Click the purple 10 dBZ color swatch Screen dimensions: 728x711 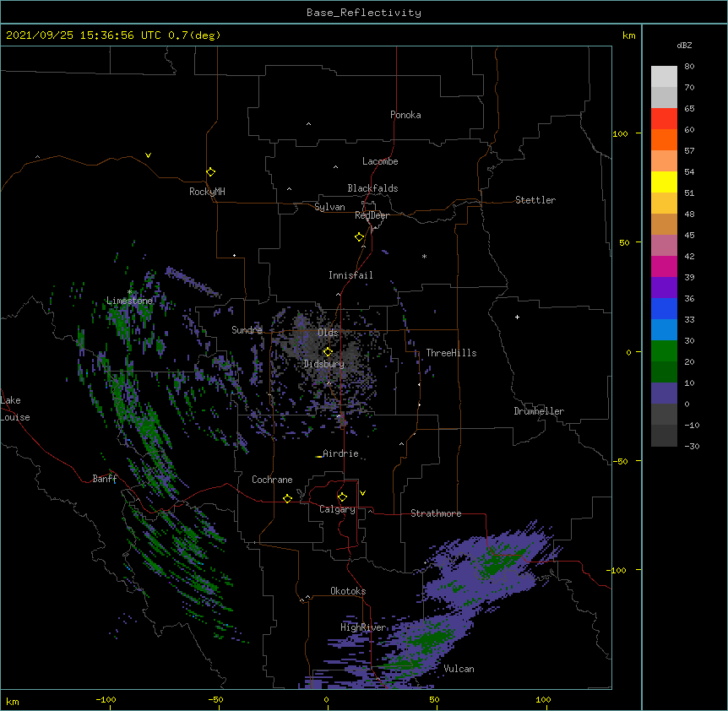click(x=664, y=393)
